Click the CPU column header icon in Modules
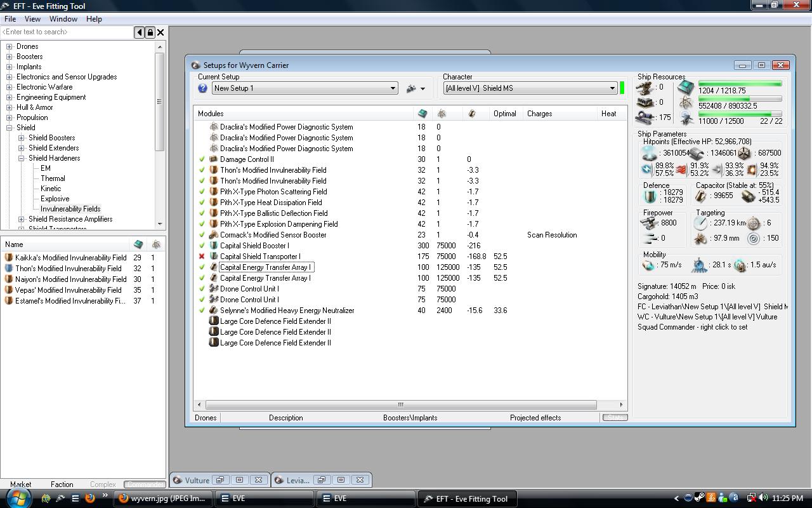Screen dimensions: 812x508 (422, 114)
